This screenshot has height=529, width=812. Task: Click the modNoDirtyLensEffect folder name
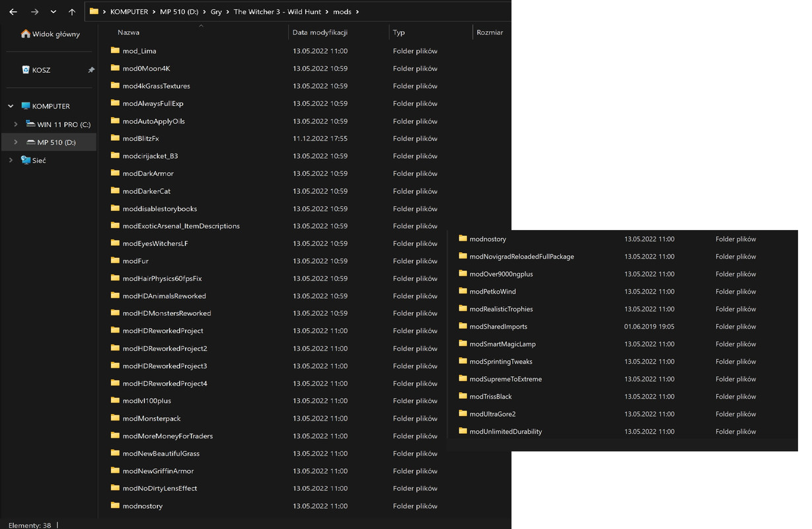click(x=160, y=488)
